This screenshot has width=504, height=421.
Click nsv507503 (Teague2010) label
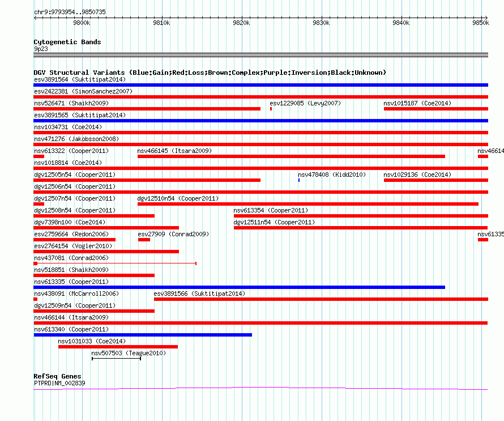pos(129,353)
